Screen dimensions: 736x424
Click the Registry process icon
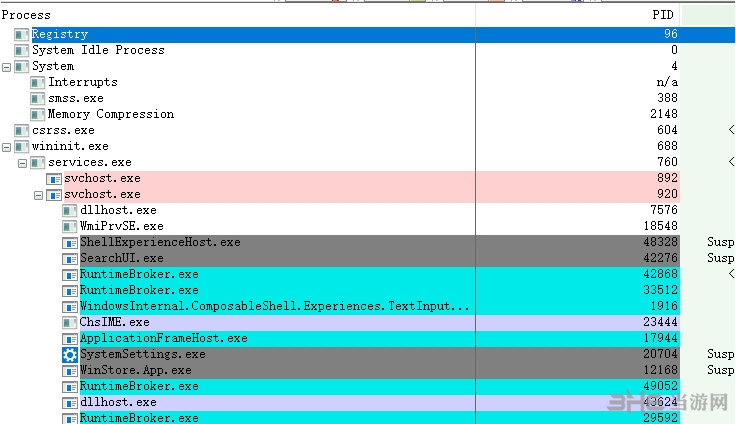tap(21, 34)
